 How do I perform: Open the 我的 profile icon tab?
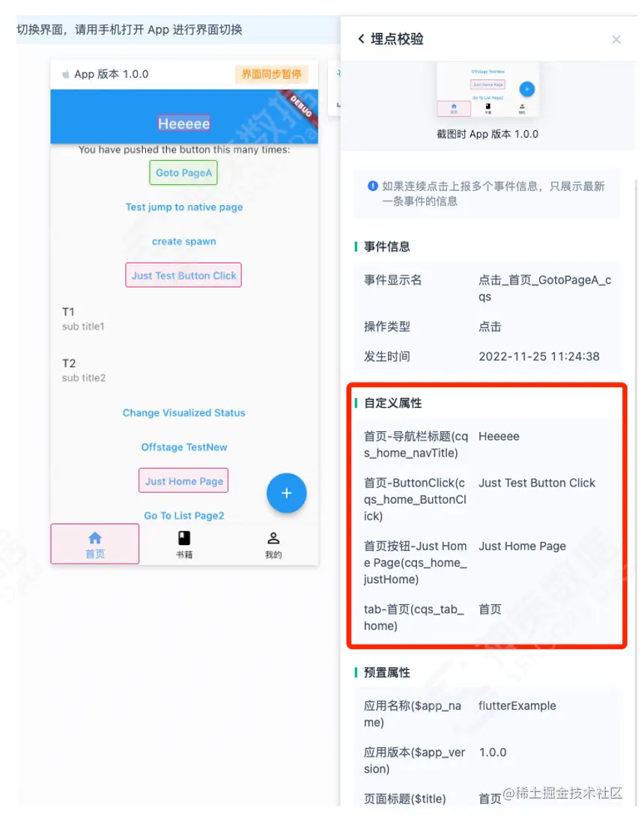pyautogui.click(x=273, y=538)
